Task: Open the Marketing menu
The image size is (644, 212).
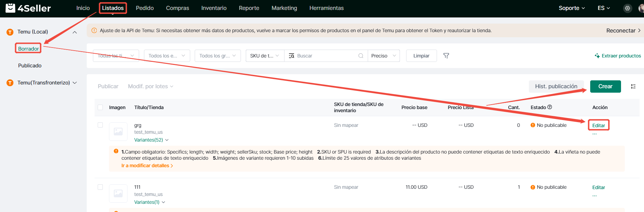Action: click(284, 8)
